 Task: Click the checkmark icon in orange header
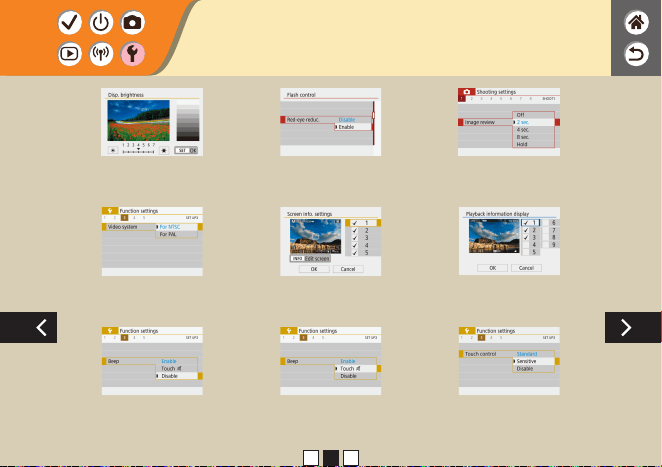(x=70, y=22)
